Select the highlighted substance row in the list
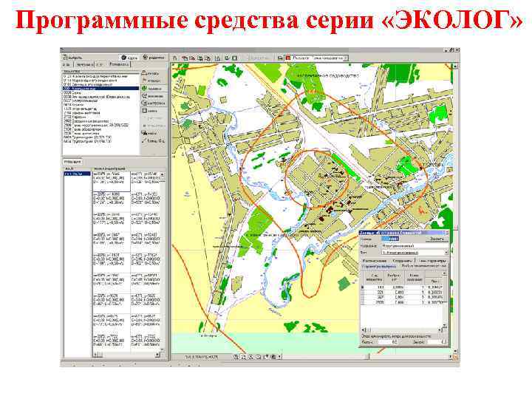 101,89
